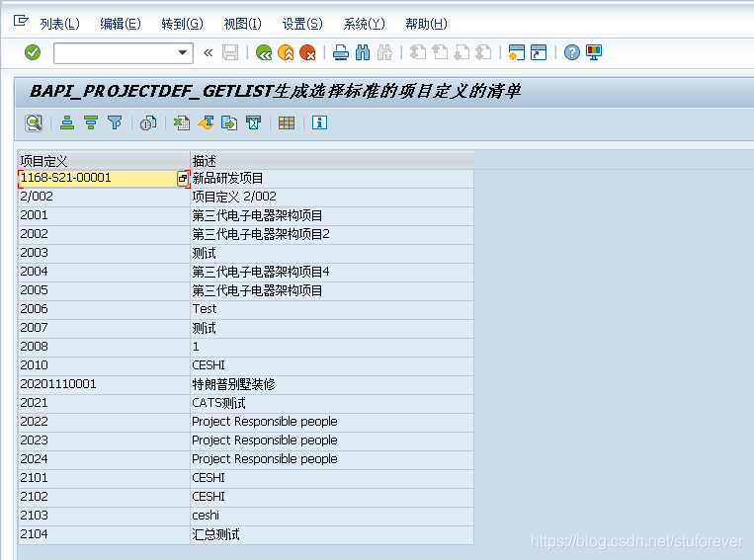The width and height of the screenshot is (754, 560).
Task: Click the Create New Session icon
Action: [517, 52]
